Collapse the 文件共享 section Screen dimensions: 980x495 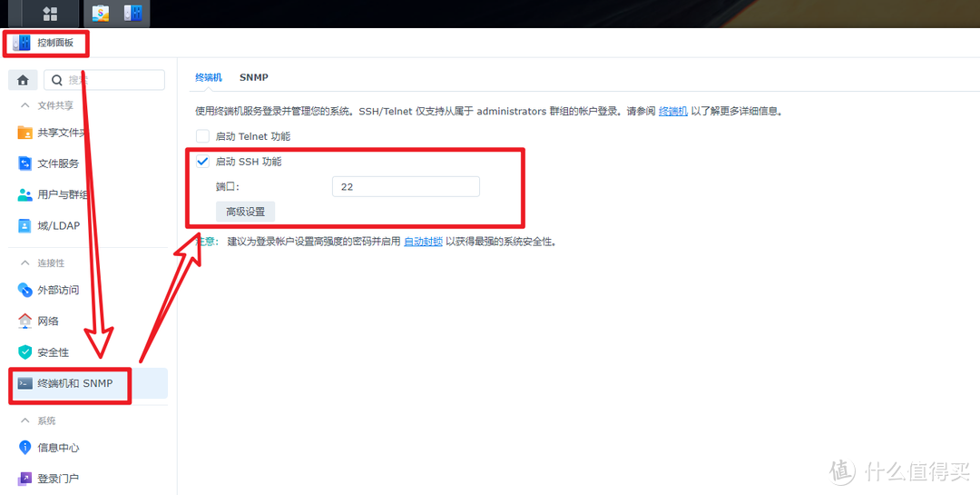coord(25,105)
